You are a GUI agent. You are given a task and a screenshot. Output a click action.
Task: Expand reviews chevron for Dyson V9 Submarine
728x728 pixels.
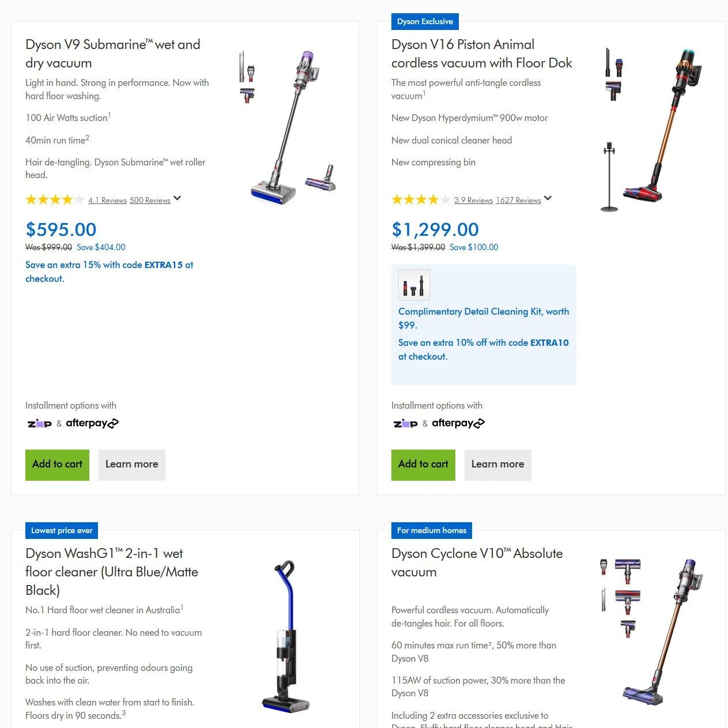pyautogui.click(x=178, y=199)
